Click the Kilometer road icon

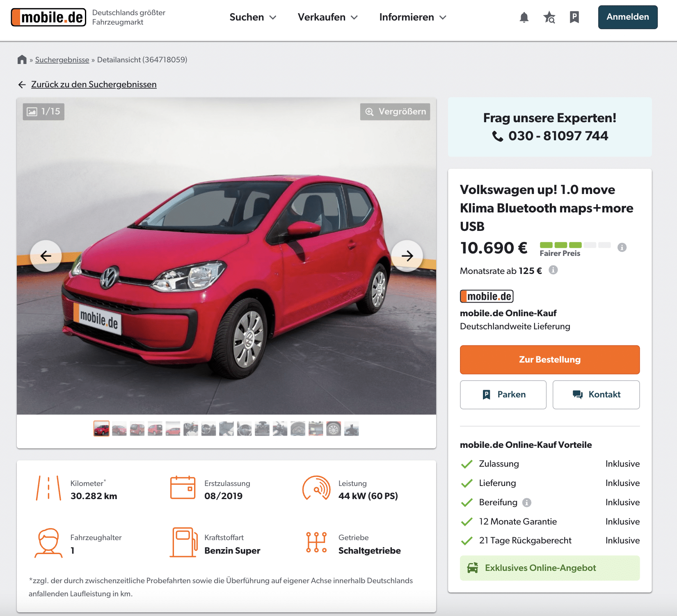point(48,488)
